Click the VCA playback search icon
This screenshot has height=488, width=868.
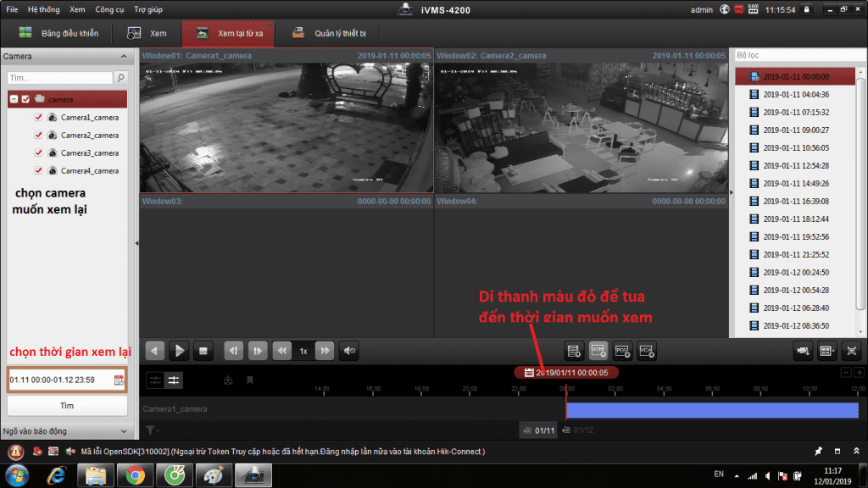coord(646,350)
